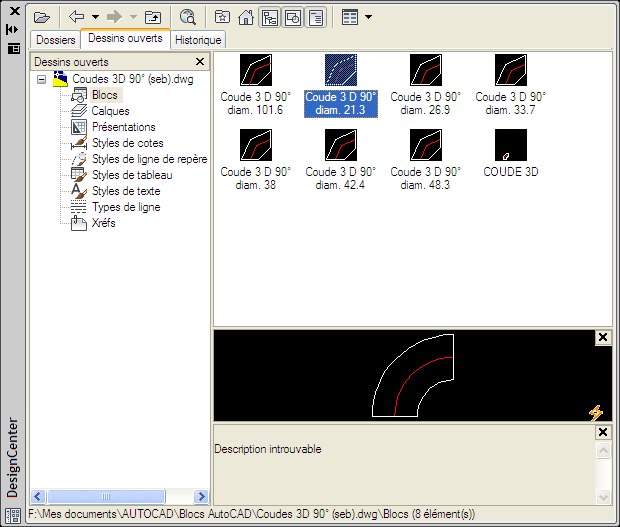This screenshot has width=620, height=527.
Task: Open the Search dialog icon
Action: [x=188, y=17]
